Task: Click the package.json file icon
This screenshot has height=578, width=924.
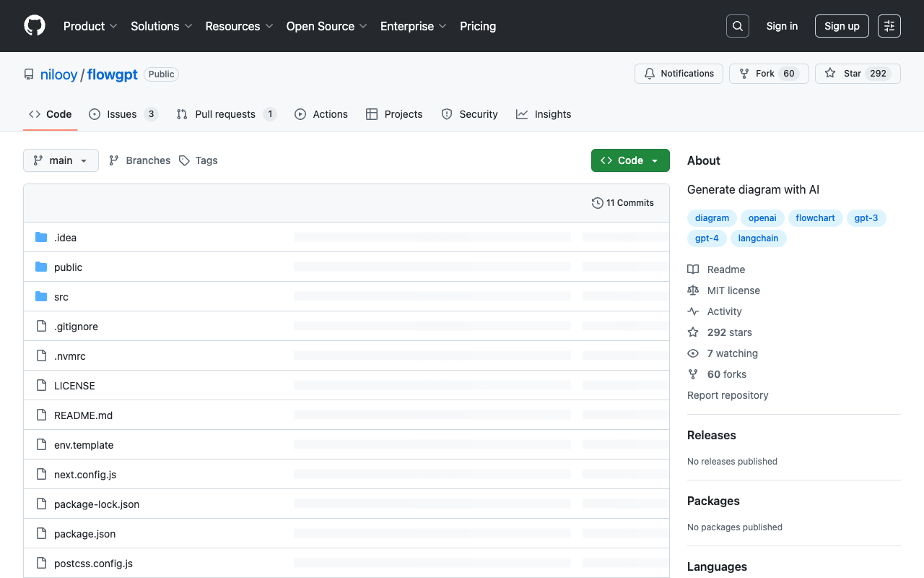Action: [41, 533]
